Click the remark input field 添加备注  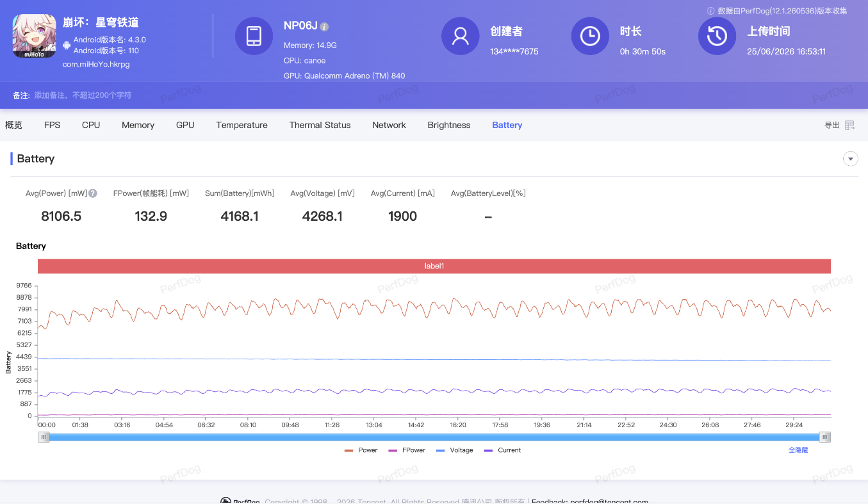coord(83,95)
